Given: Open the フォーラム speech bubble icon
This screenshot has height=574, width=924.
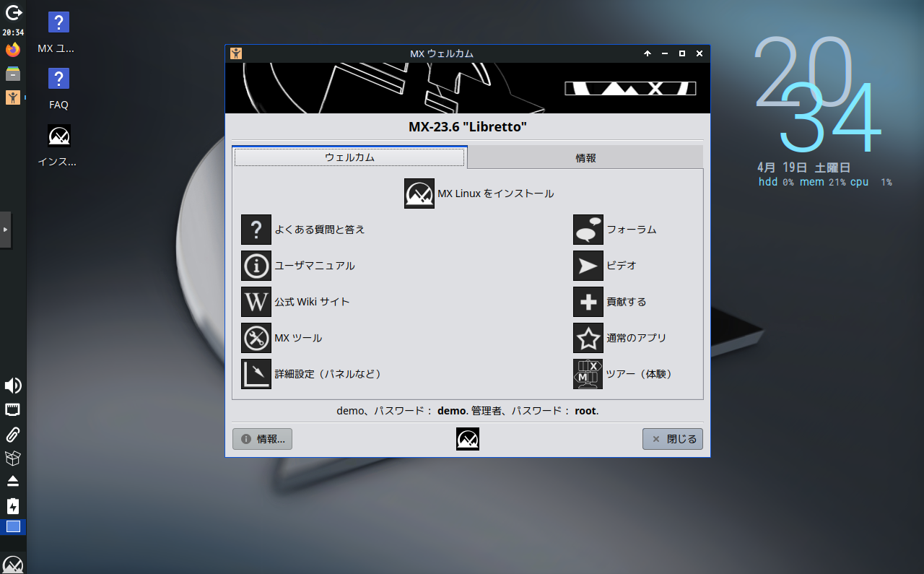Looking at the screenshot, I should tap(588, 230).
